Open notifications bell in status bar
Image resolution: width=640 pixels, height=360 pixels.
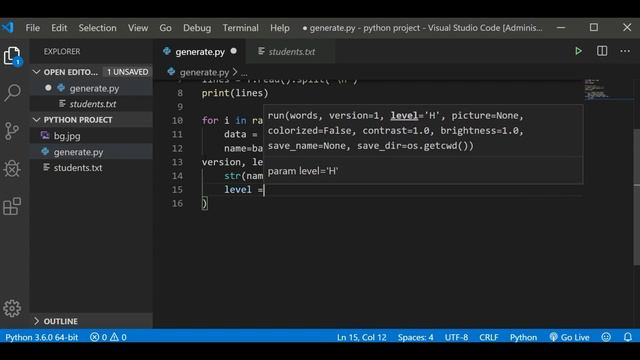pos(628,337)
